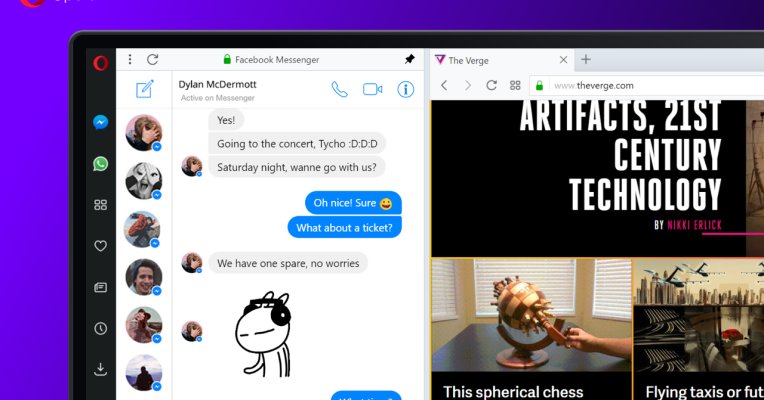Click green padlock beside Facebook Messenger title

[227, 59]
